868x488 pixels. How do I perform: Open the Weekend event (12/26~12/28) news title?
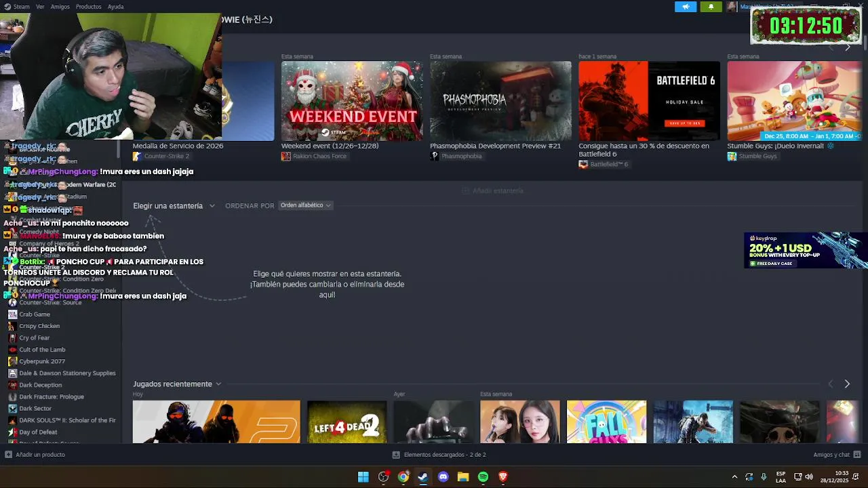click(x=330, y=146)
